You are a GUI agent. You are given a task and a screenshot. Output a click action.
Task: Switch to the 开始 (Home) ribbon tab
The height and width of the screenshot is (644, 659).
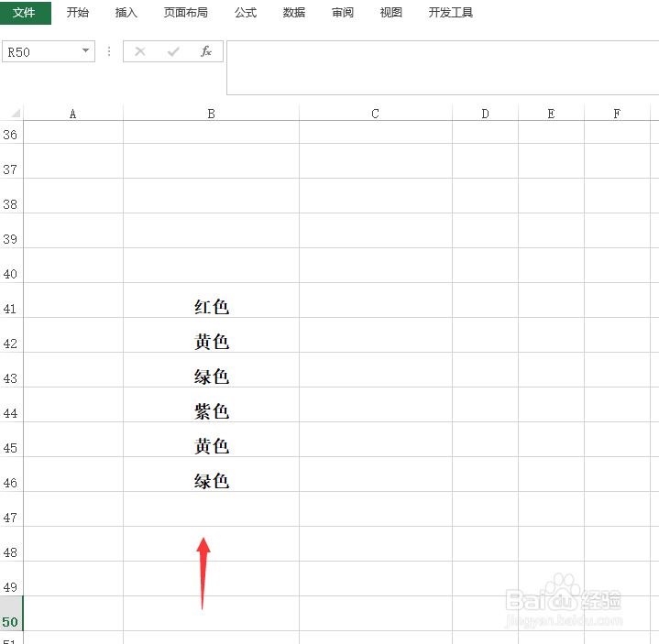[78, 13]
